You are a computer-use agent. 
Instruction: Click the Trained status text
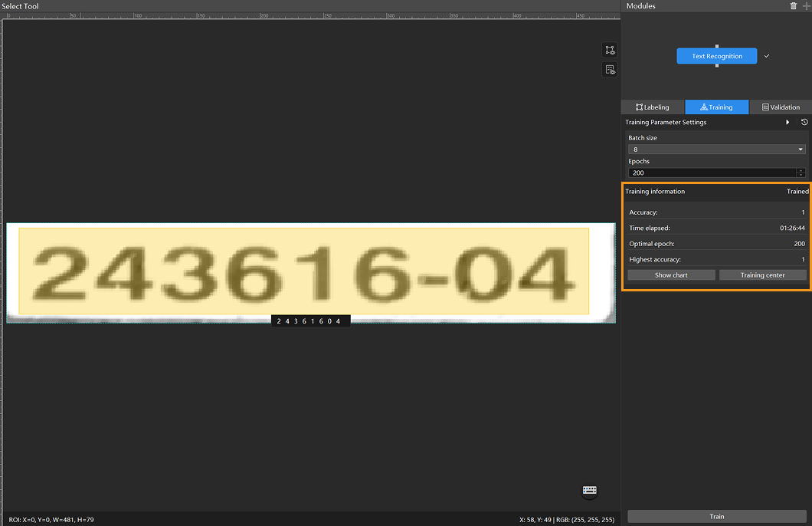[x=797, y=191]
